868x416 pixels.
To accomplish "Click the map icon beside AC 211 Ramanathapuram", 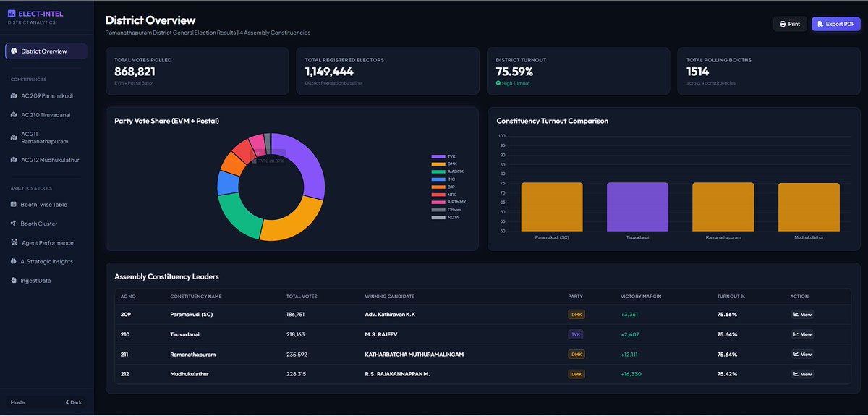I will click(14, 137).
